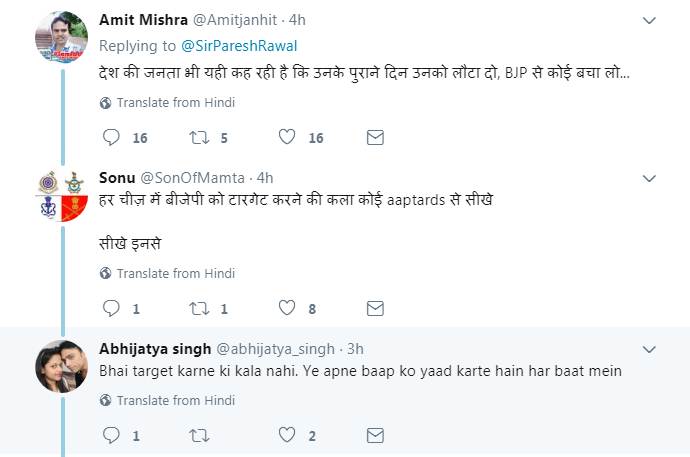Screen dimensions: 690x457
Task: Reply to Amit Mishra's tweet
Action: coord(112,137)
